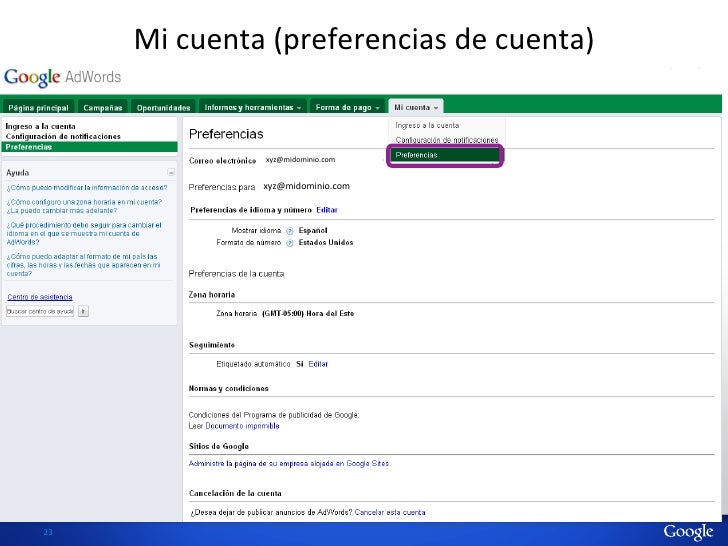Click the (GMT-05:00) Hora del Este value
728x546 pixels.
[308, 314]
